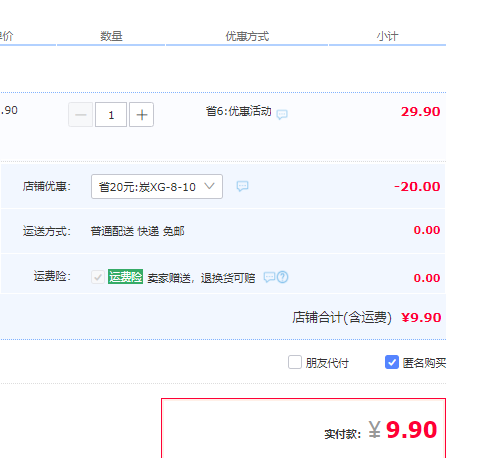Click the 普通配送 快递 免邮 shipping text
The width and height of the screenshot is (484, 458).
[x=137, y=231]
